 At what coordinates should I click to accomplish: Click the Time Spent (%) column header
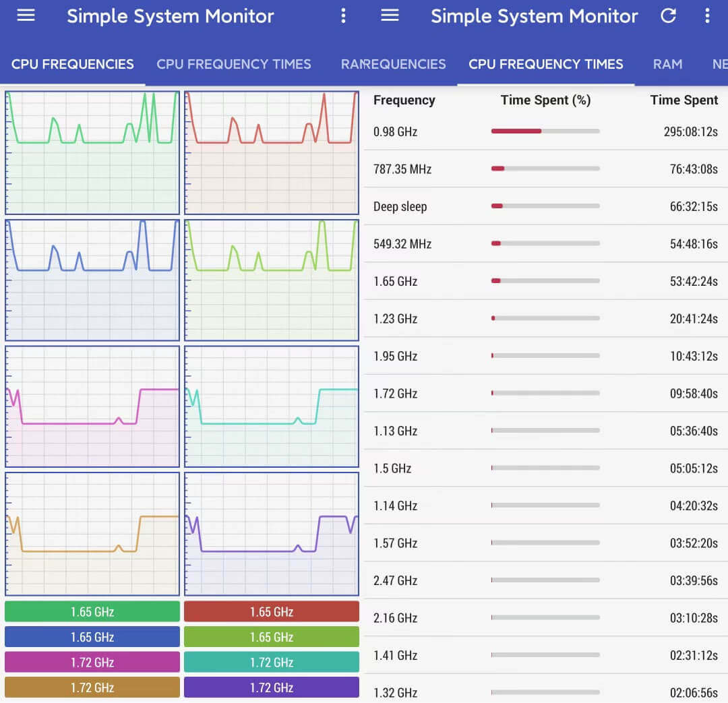click(545, 100)
